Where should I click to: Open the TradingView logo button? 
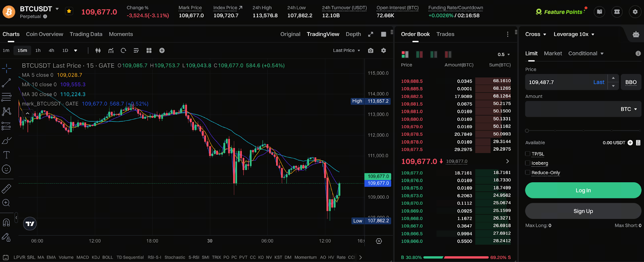click(30, 224)
